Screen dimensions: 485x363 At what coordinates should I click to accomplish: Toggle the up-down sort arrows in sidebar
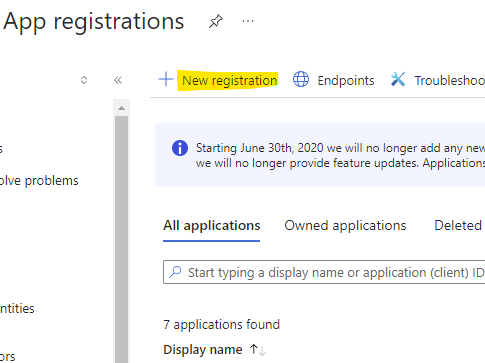point(84,80)
